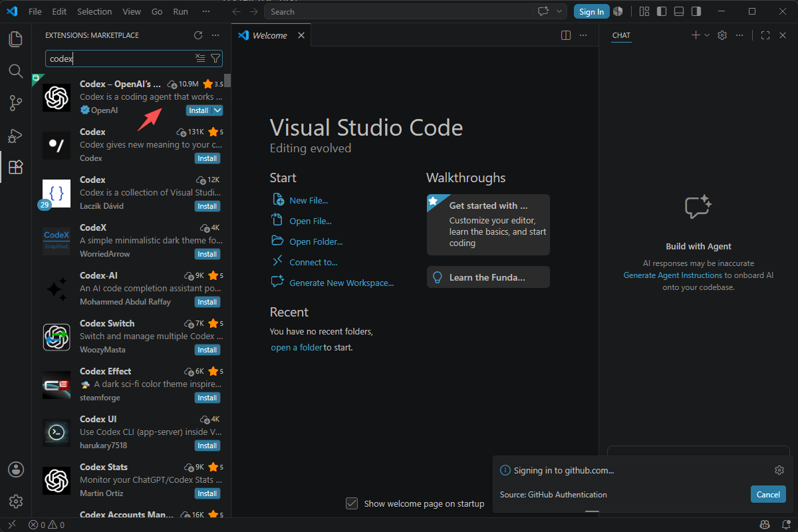The image size is (798, 532).
Task: Open the File menu
Action: [35, 11]
